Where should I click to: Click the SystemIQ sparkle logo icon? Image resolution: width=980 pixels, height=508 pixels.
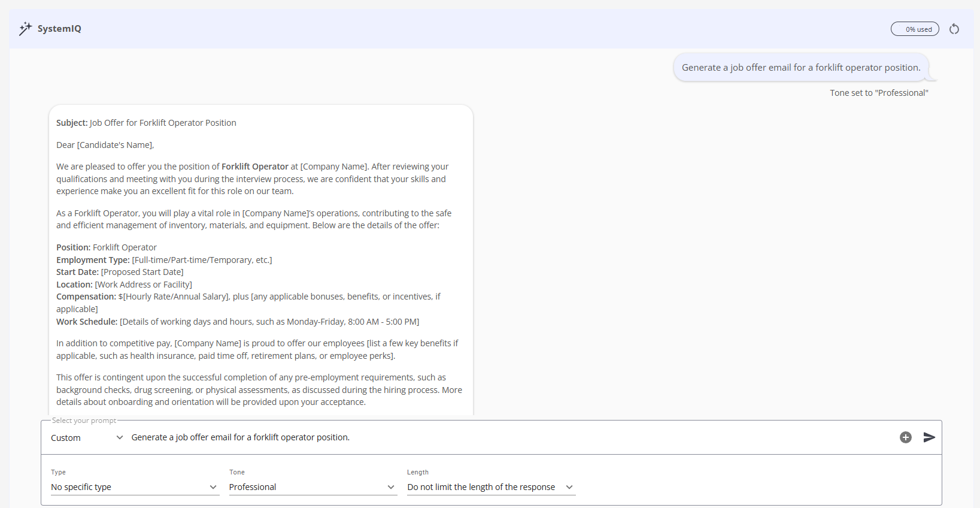click(x=25, y=28)
